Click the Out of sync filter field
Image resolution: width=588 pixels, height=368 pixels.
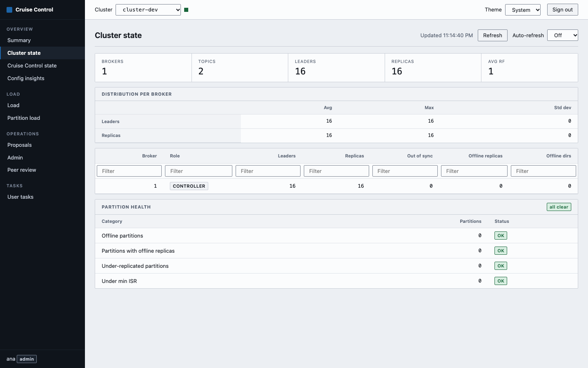click(x=405, y=171)
